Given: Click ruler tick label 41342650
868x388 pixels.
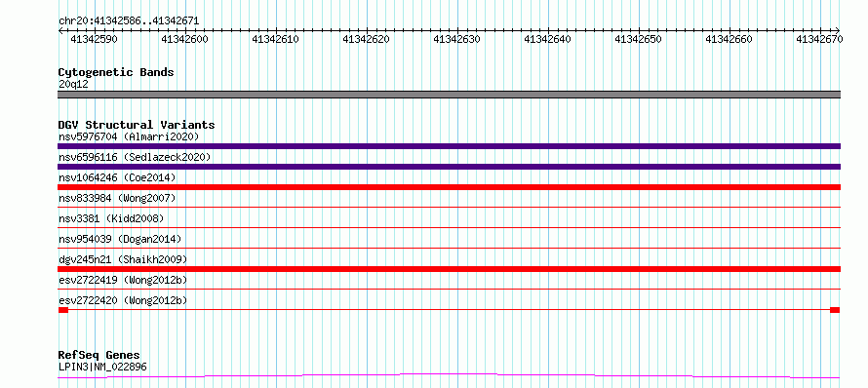Looking at the screenshot, I should [x=638, y=39].
